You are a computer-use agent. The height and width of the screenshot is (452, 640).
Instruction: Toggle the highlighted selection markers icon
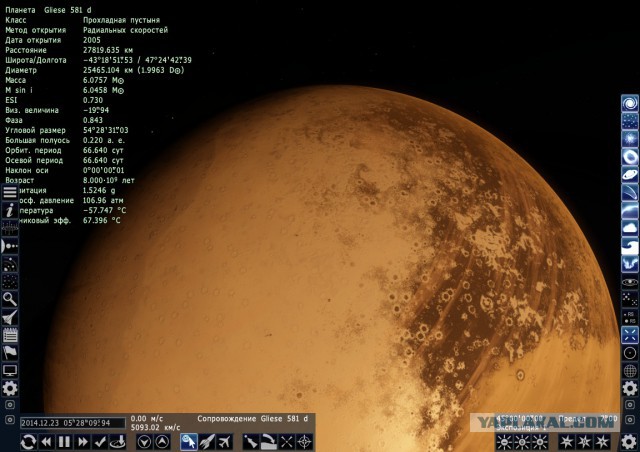tap(630, 335)
